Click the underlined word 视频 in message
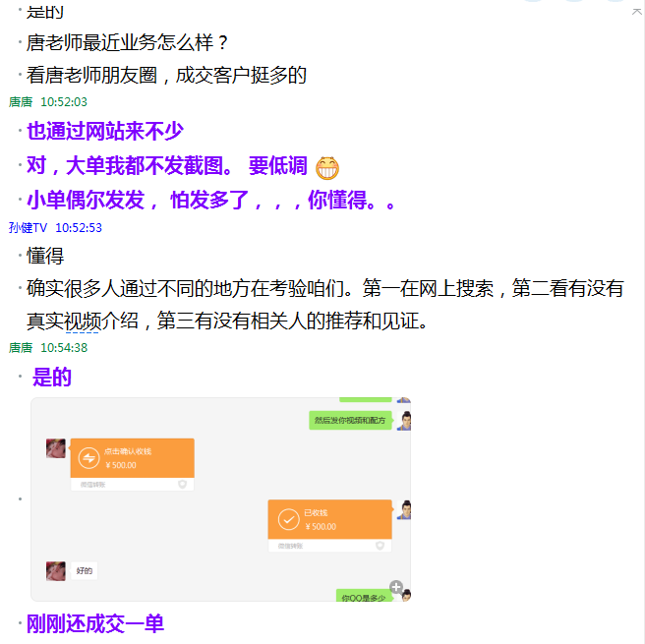Screen dimensions: 645x644 83,321
